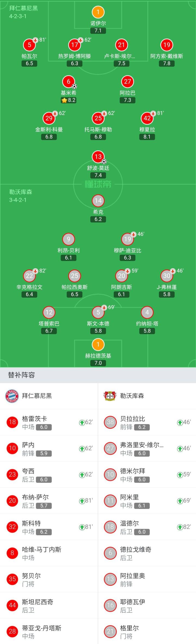
Task: Tap Alphonso Davies' number 19 badge
Action: click(167, 45)
